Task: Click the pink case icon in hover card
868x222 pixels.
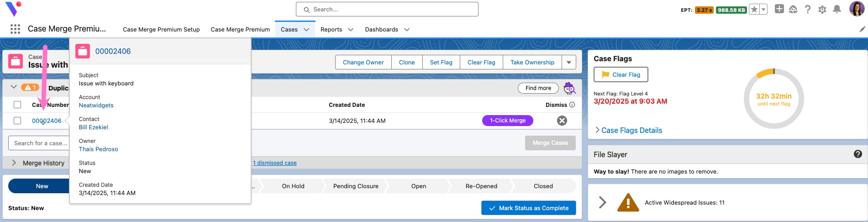Action: (x=83, y=51)
